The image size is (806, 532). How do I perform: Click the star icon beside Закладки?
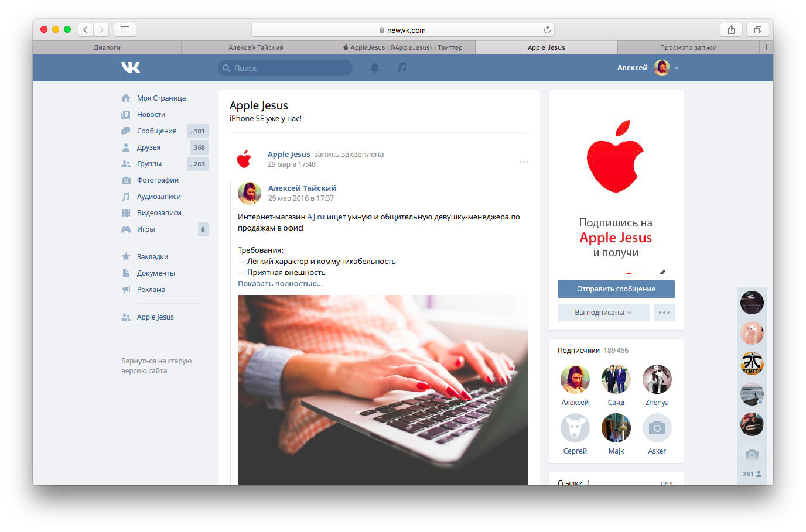126,256
